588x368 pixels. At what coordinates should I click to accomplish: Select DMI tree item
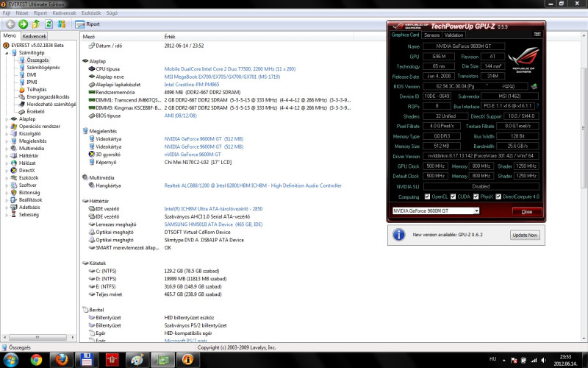point(32,75)
